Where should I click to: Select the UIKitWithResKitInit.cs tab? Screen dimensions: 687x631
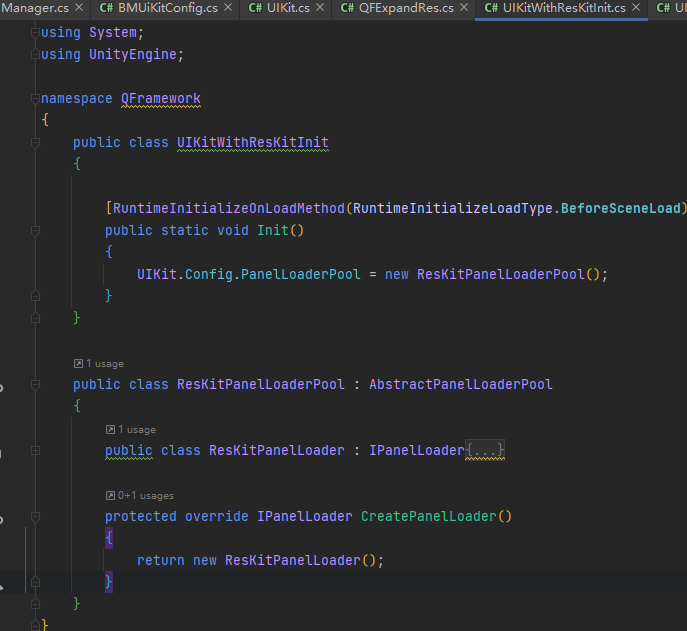pos(561,8)
